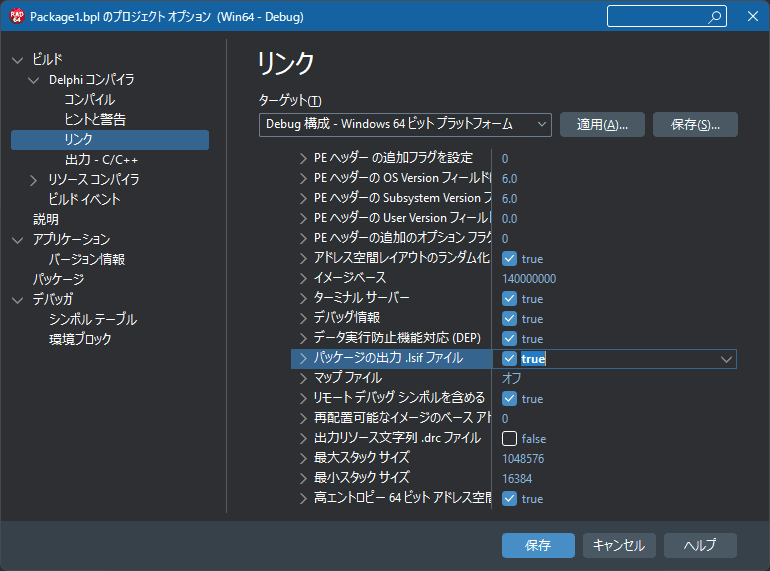
Task: Select the リンク page in the tree
Action: click(x=110, y=139)
